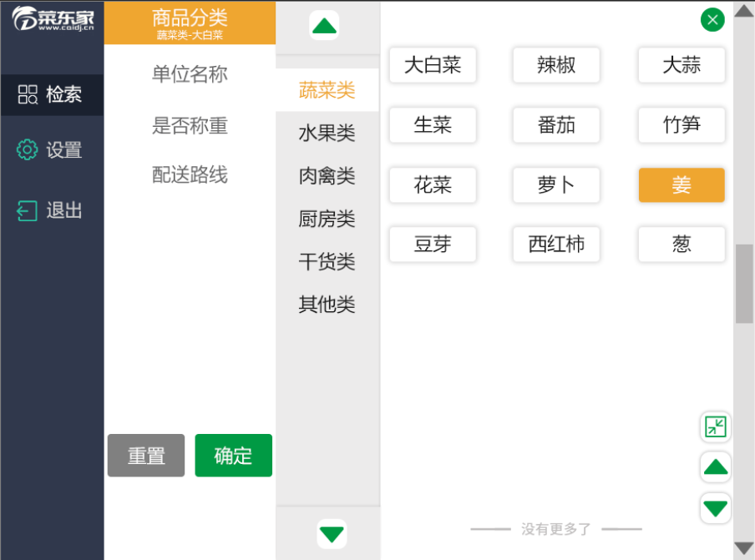
Task: Click the collapse panel icon near bottom right
Action: (715, 426)
